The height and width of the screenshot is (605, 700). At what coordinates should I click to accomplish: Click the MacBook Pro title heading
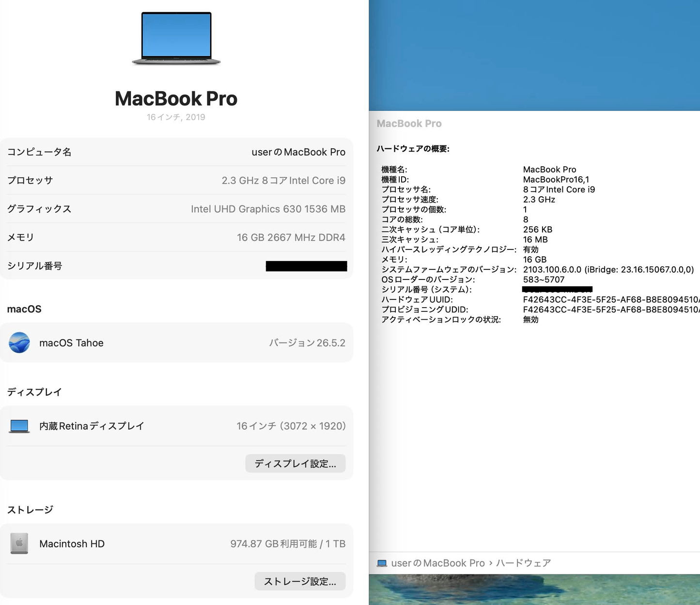coord(176,98)
